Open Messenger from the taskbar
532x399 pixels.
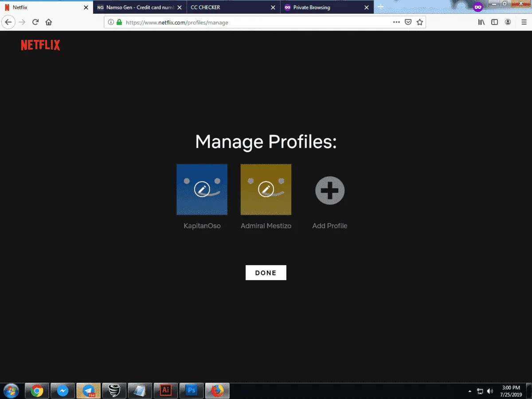pyautogui.click(x=63, y=391)
